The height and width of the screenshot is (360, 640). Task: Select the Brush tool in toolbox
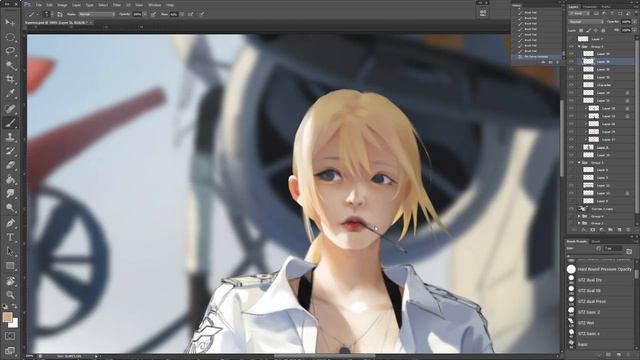tap(10, 122)
